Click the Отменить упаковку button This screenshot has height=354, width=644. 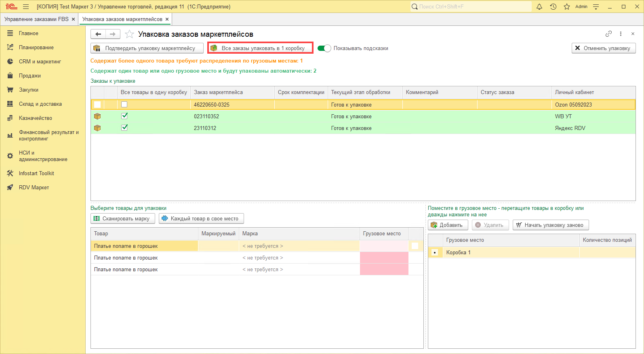[603, 48]
